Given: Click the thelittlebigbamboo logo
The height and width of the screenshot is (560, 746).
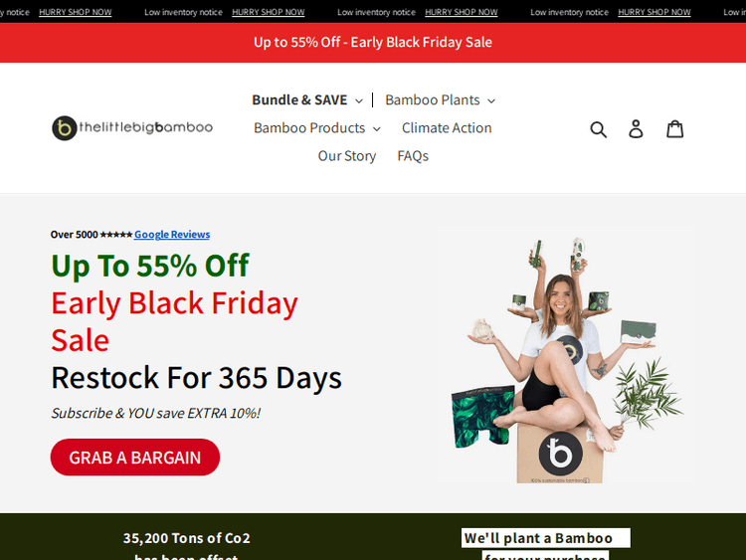Looking at the screenshot, I should [x=132, y=128].
